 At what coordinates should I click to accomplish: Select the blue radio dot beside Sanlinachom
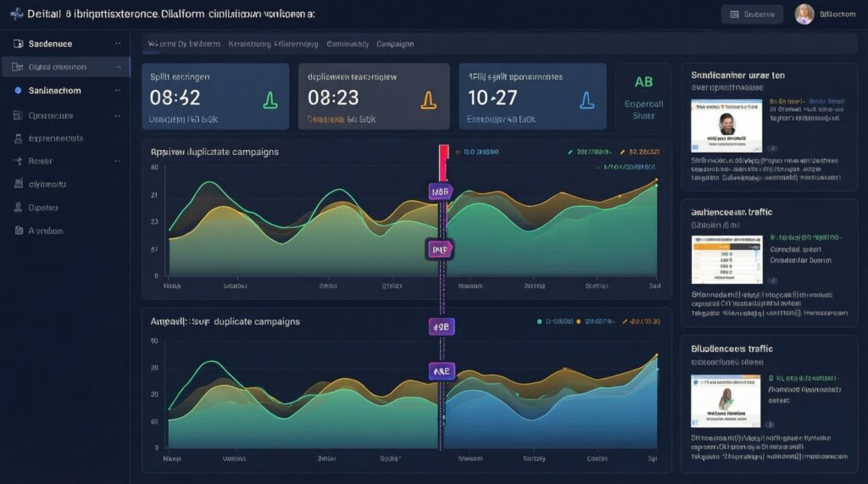pyautogui.click(x=18, y=90)
